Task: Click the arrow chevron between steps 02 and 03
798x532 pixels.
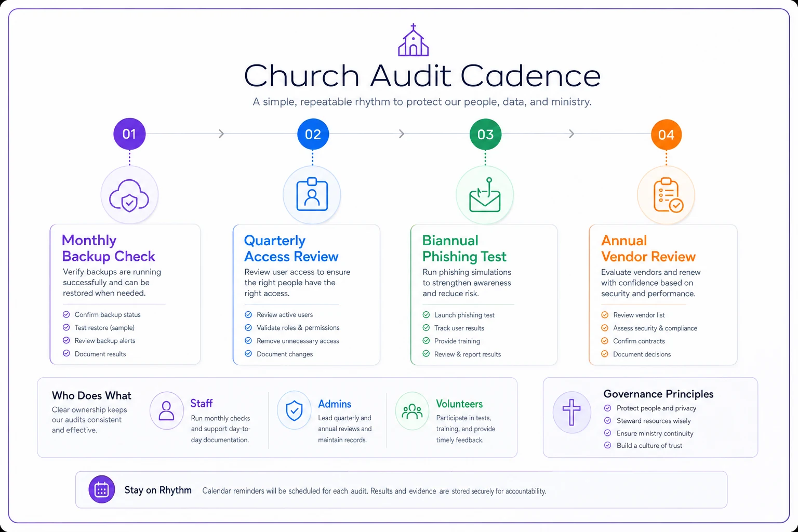Action: point(402,134)
